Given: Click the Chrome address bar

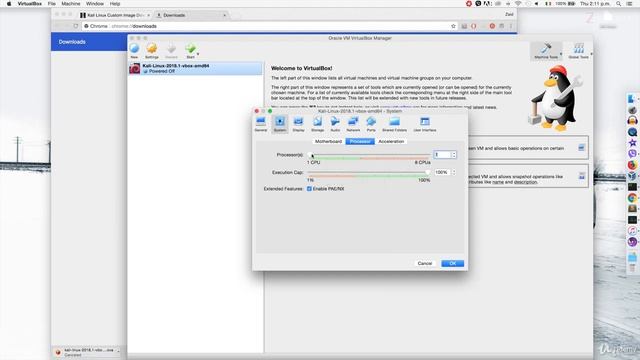Looking at the screenshot, I should click(269, 26).
